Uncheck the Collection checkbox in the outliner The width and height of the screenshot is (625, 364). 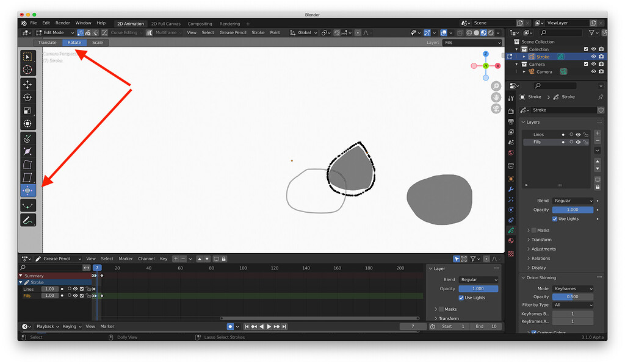click(x=586, y=49)
